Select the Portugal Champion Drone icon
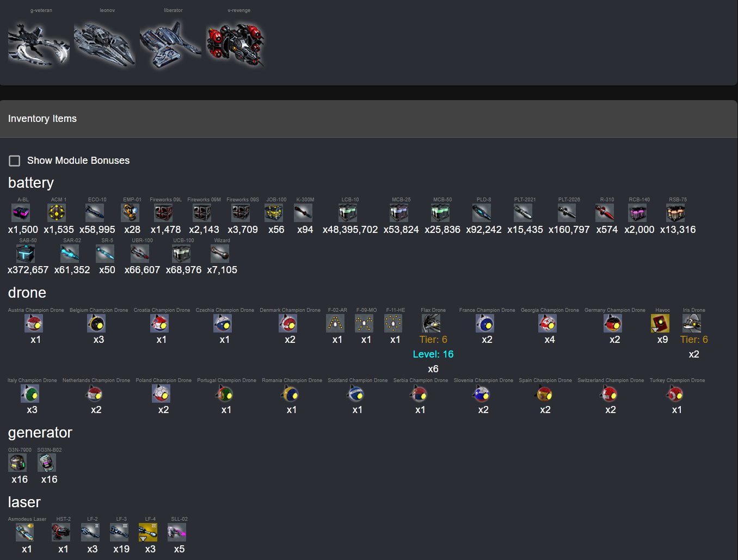 224,393
